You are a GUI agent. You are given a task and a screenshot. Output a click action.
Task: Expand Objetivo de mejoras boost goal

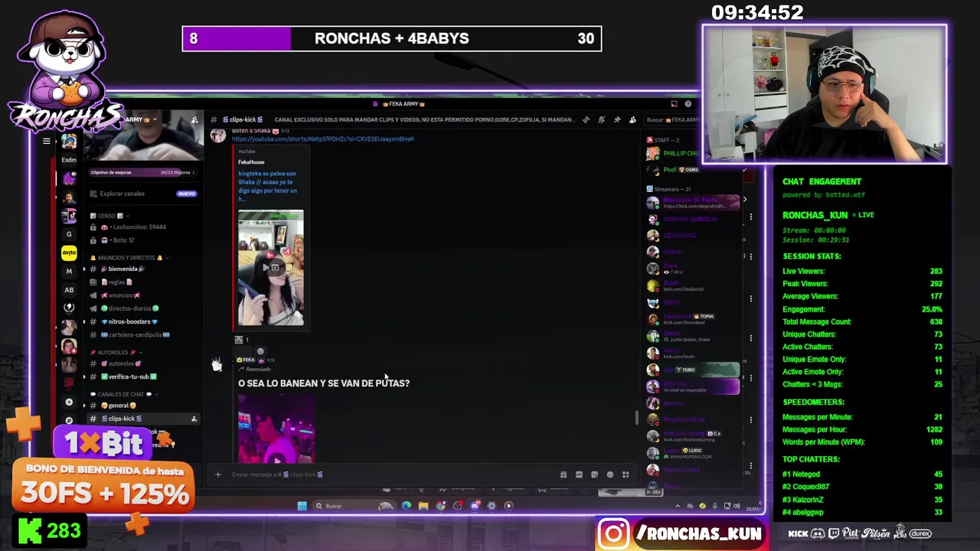142,172
